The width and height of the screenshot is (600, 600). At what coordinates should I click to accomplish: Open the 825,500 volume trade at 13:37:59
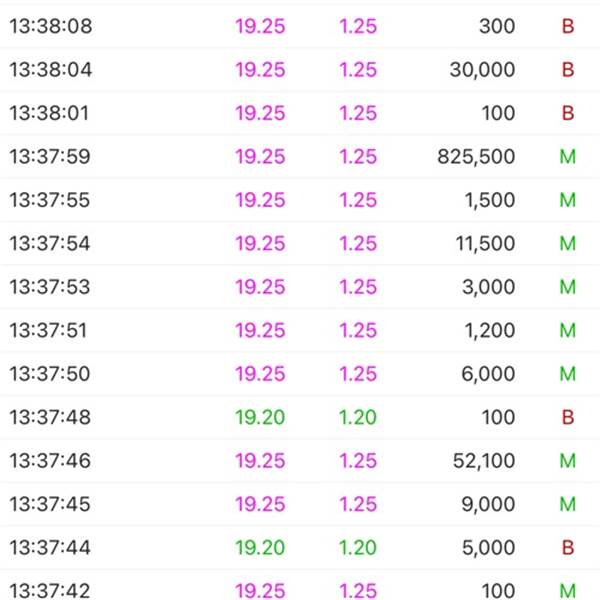tap(300, 157)
